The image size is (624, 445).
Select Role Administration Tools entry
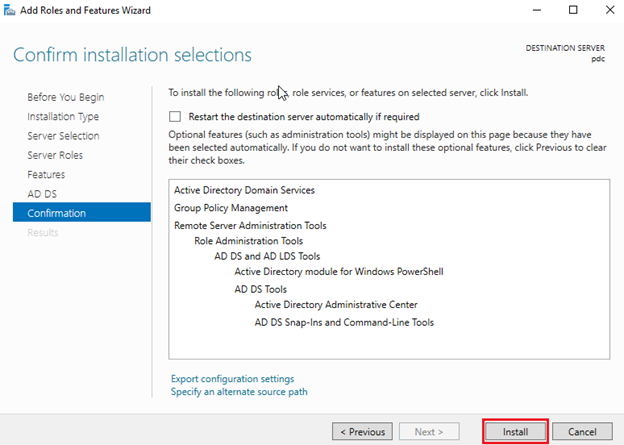point(249,241)
